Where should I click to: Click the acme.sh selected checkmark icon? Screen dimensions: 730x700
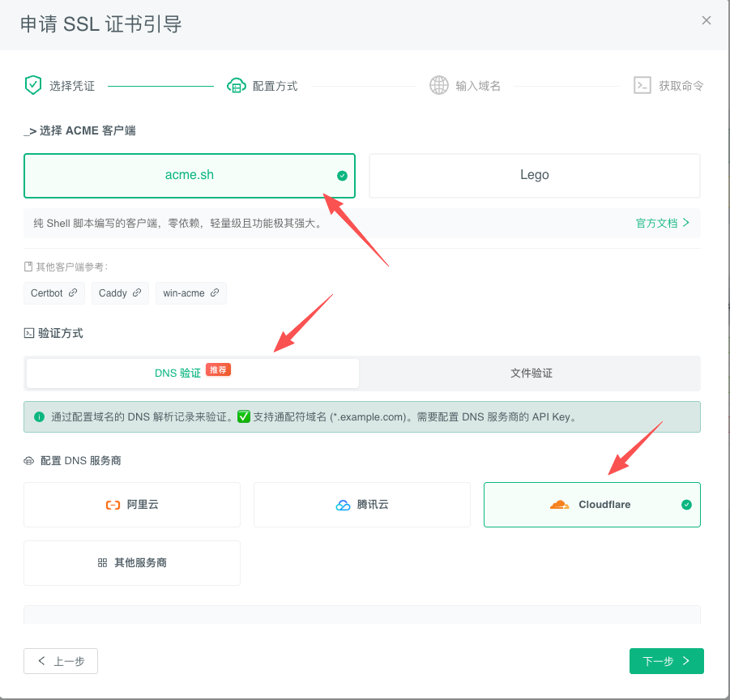point(342,176)
